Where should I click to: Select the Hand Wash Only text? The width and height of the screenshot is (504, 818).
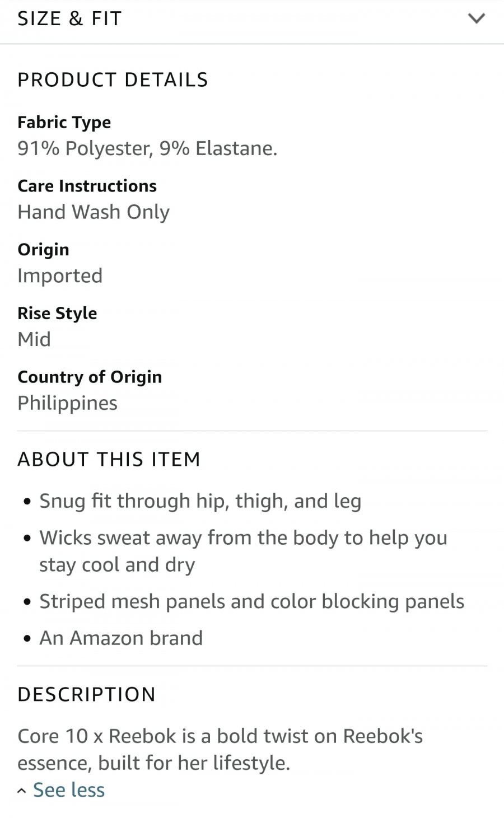pos(94,212)
